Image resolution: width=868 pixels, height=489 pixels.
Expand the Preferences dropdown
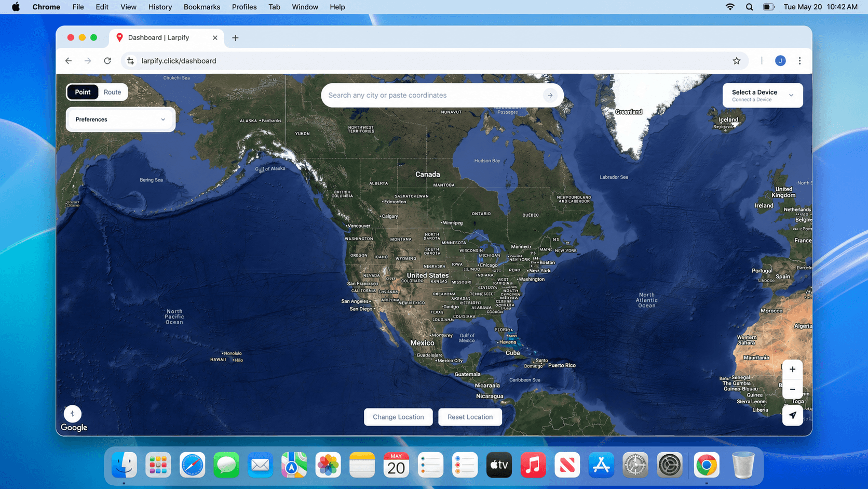(120, 120)
